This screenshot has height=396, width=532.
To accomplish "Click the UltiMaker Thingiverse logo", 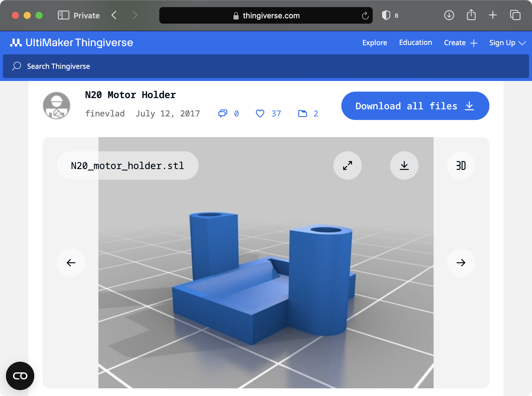I will click(72, 43).
